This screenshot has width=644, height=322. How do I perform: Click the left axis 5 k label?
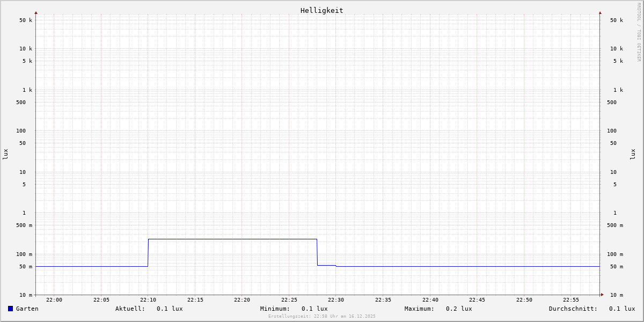[x=27, y=61]
